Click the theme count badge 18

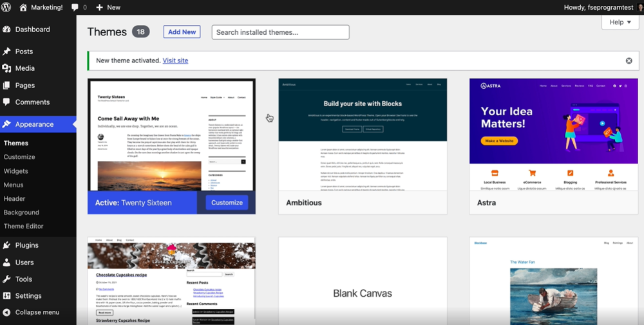point(141,32)
